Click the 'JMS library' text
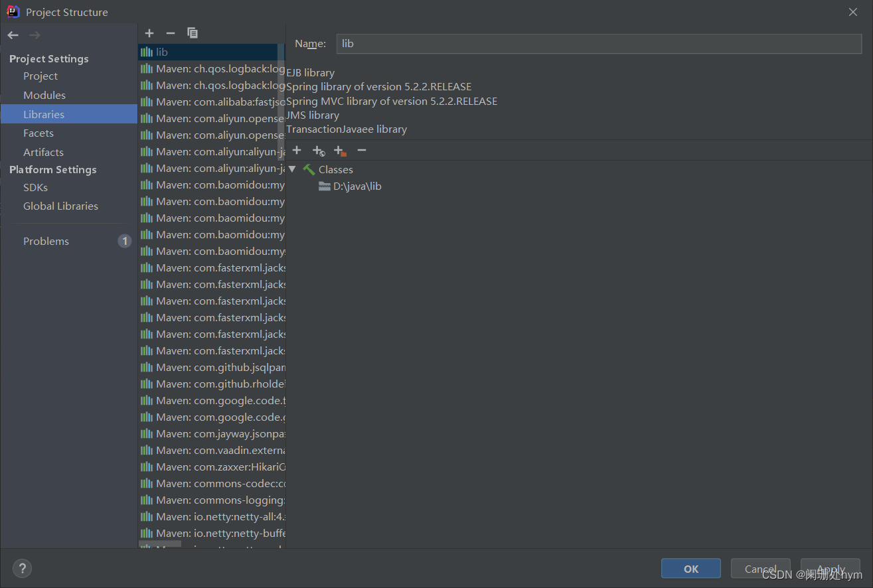 tap(313, 115)
